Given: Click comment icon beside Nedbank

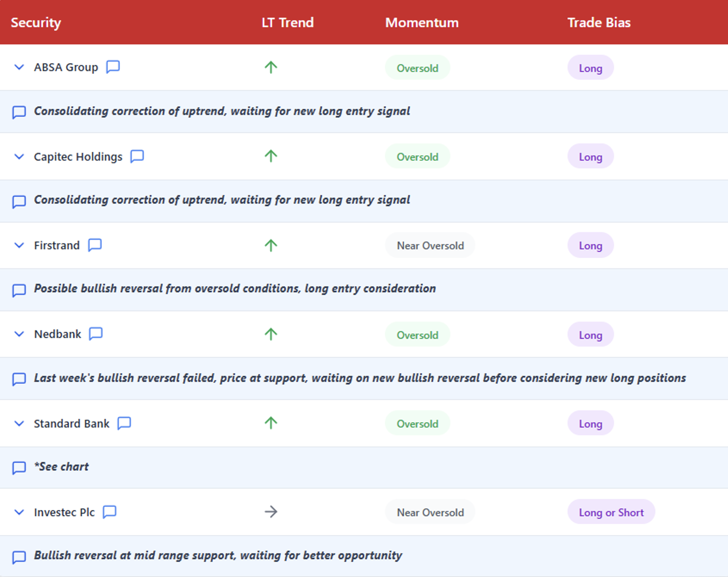Looking at the screenshot, I should [96, 333].
